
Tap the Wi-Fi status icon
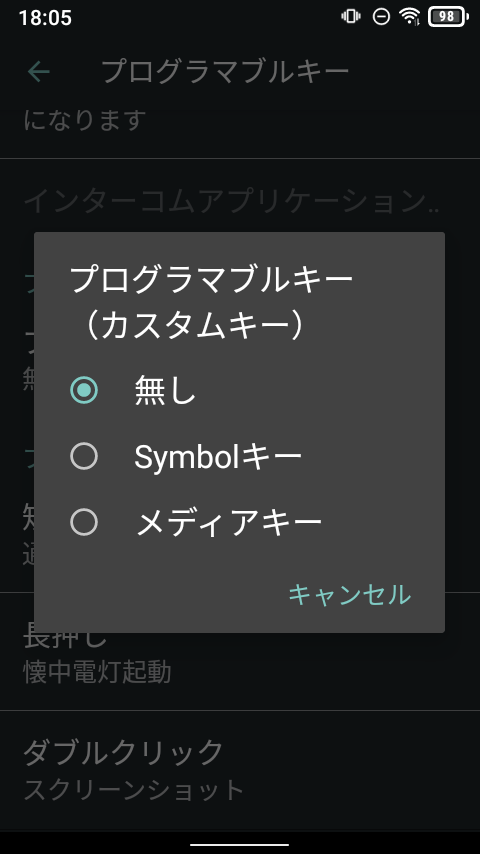click(410, 17)
